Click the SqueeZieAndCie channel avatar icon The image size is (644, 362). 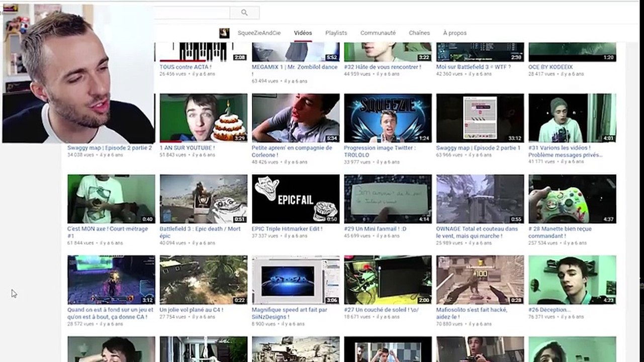coord(224,33)
